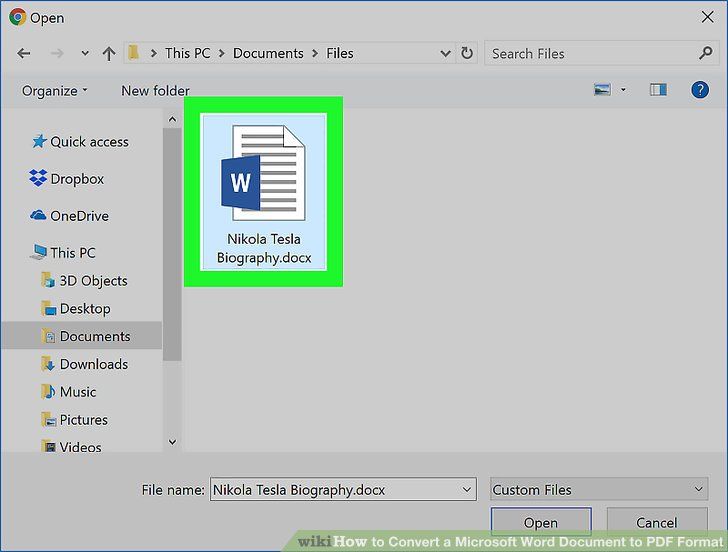Click the forward navigation arrow
The width and height of the screenshot is (728, 552).
[57, 53]
